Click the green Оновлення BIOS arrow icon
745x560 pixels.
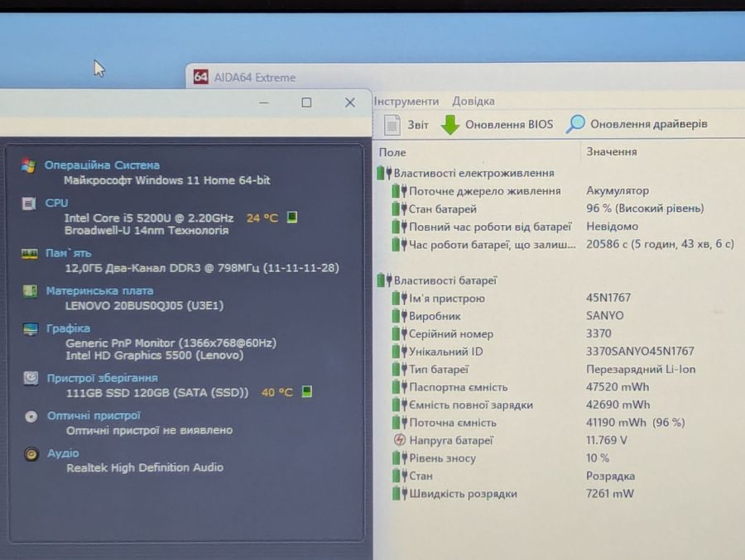[x=450, y=125]
